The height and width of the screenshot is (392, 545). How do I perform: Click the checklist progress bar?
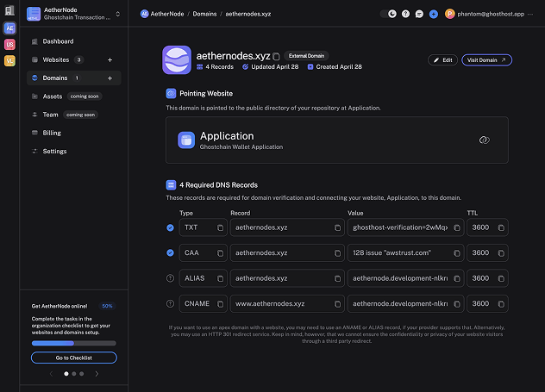click(74, 344)
